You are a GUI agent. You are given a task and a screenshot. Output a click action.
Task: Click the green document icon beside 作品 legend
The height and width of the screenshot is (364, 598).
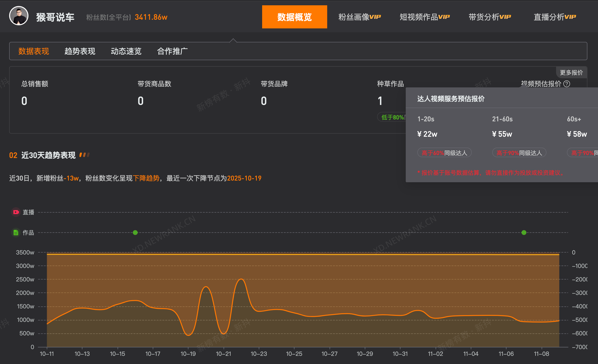coord(15,233)
